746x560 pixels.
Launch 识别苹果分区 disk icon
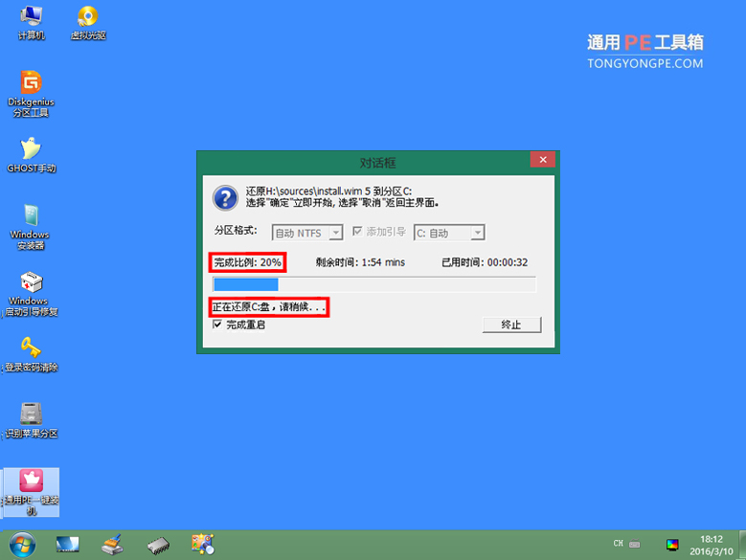31,420
